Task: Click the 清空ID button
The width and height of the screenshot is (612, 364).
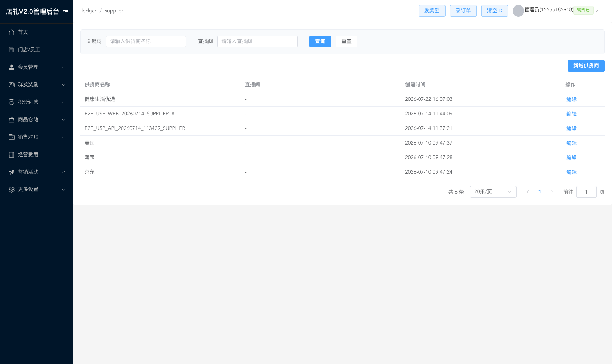Action: 495,11
